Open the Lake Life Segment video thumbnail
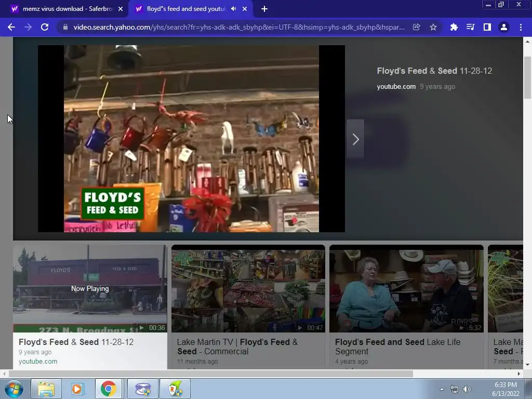Viewport: 532px width, 399px height. pyautogui.click(x=406, y=288)
